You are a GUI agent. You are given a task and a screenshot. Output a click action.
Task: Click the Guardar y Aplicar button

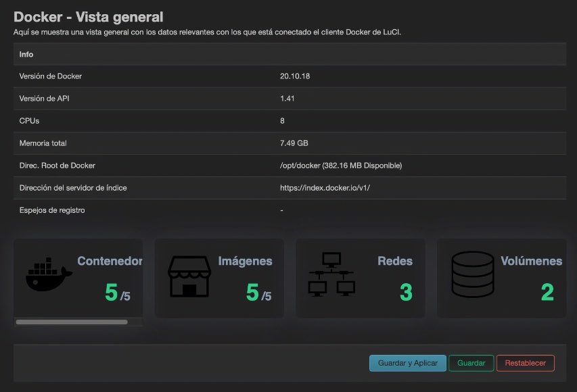point(408,363)
